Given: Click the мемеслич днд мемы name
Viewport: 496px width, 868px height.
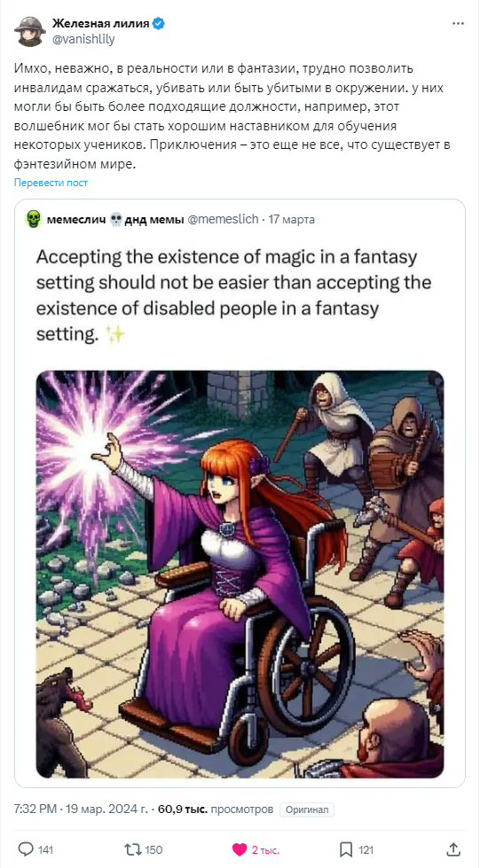Looking at the screenshot, I should tap(115, 219).
